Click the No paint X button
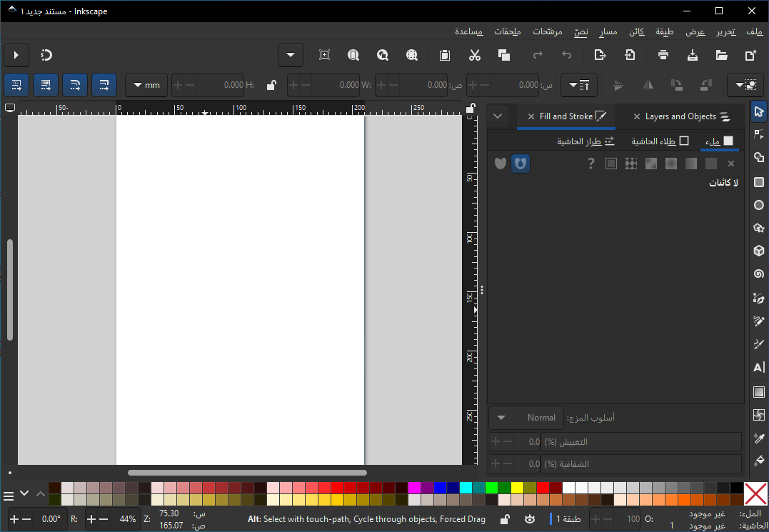This screenshot has width=769, height=532. [731, 164]
